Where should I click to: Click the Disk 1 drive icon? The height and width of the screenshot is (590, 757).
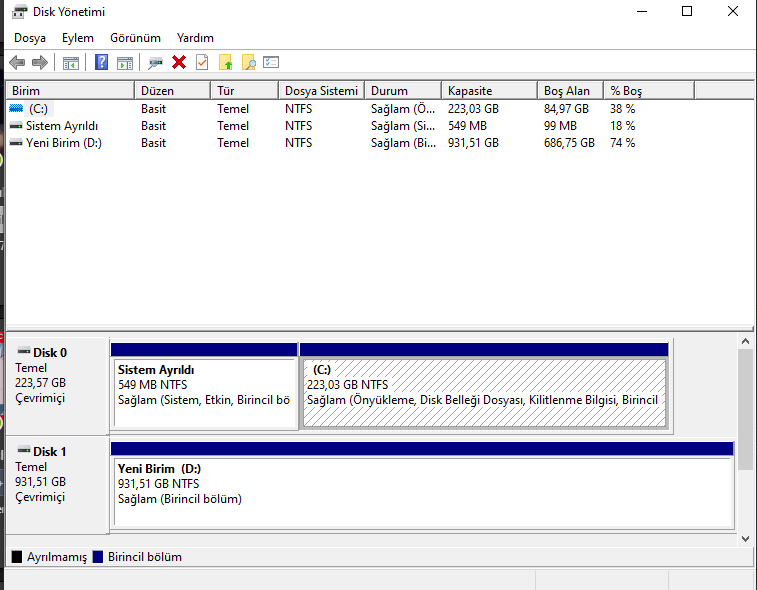[24, 450]
